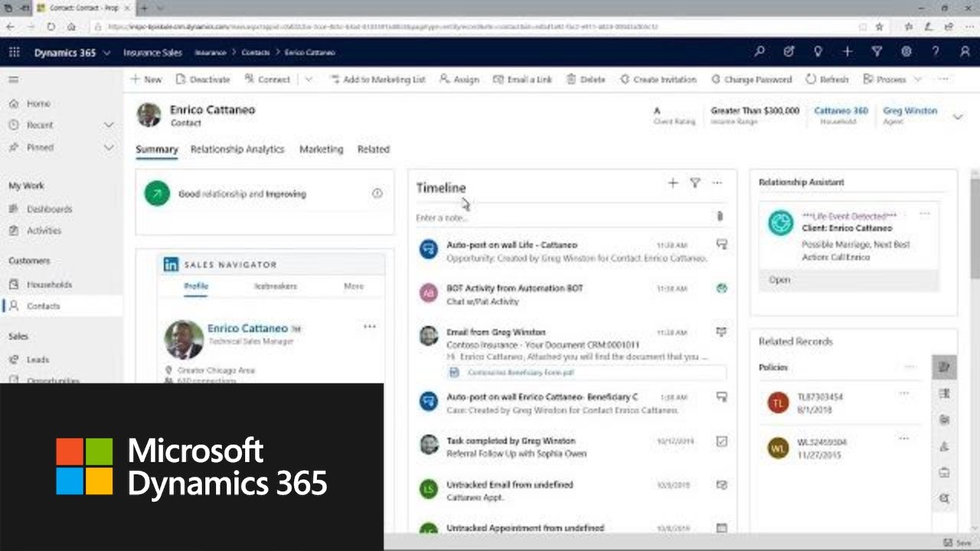Open Timeline more options ellipsis

[x=717, y=183]
